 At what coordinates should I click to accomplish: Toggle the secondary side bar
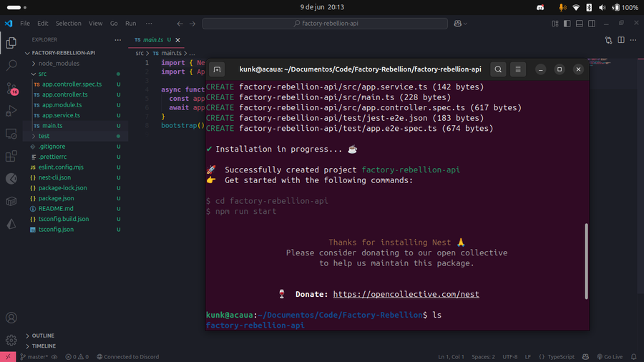click(x=592, y=24)
